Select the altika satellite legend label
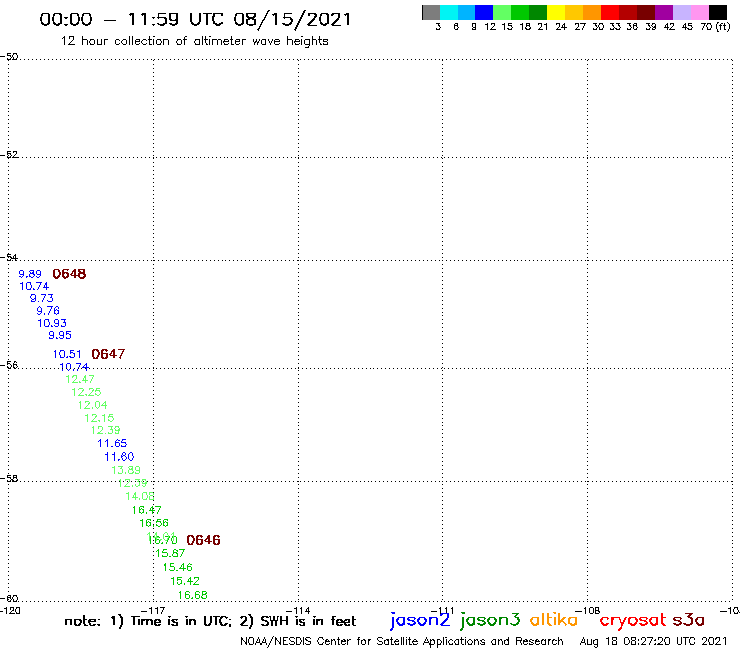This screenshot has width=740, height=650. 554,619
